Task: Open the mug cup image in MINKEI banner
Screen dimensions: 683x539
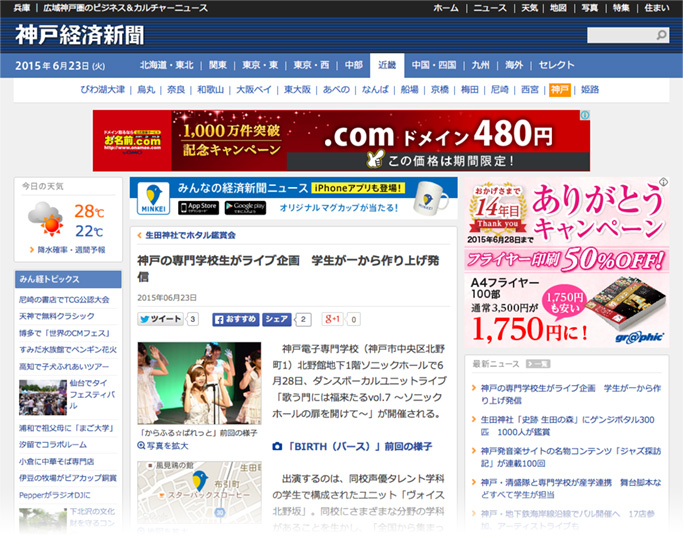Action: (x=430, y=199)
